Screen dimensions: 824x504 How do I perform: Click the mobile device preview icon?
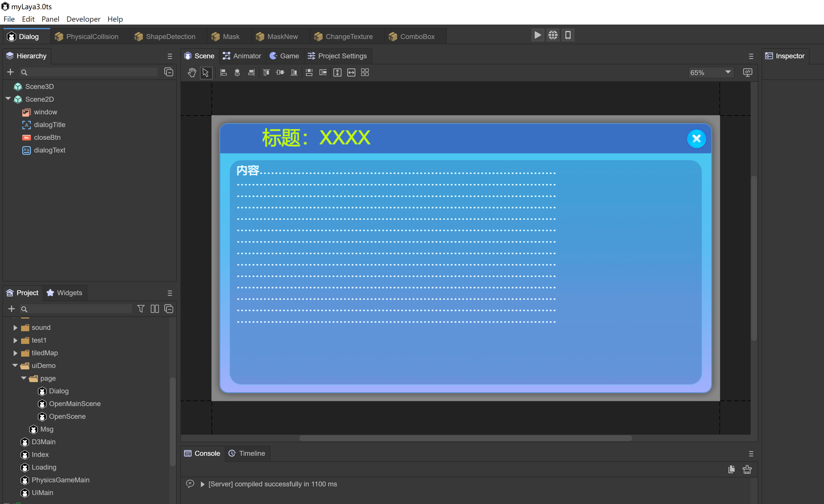[x=568, y=35]
